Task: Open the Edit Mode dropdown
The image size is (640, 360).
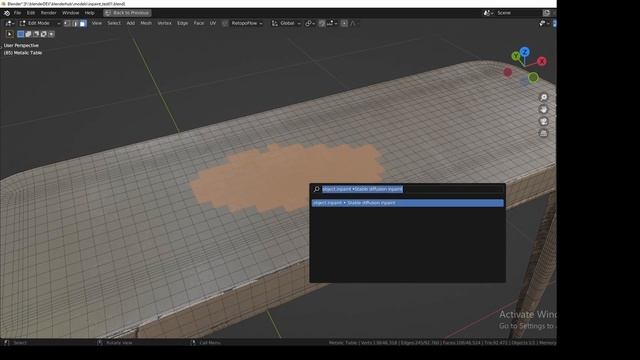Action: pyautogui.click(x=39, y=24)
